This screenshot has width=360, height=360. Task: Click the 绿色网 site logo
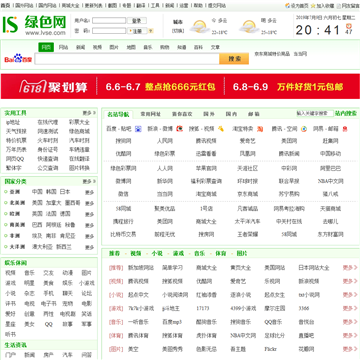pyautogui.click(x=35, y=25)
